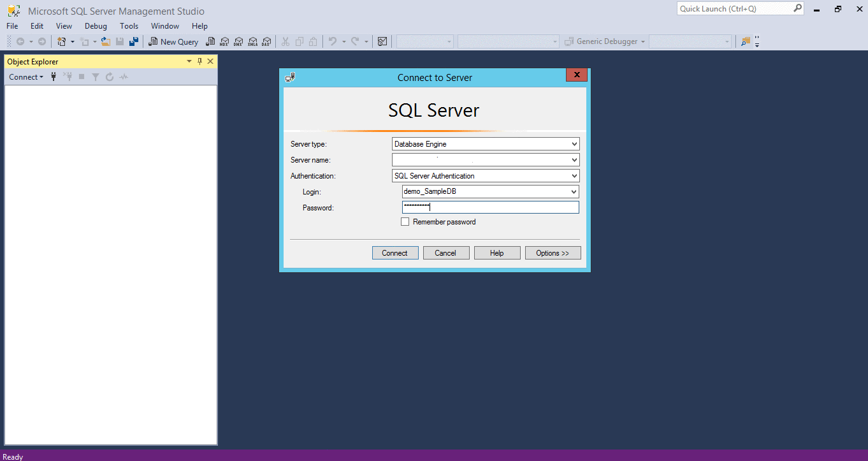Click in the Password field
The width and height of the screenshot is (868, 461).
(490, 207)
